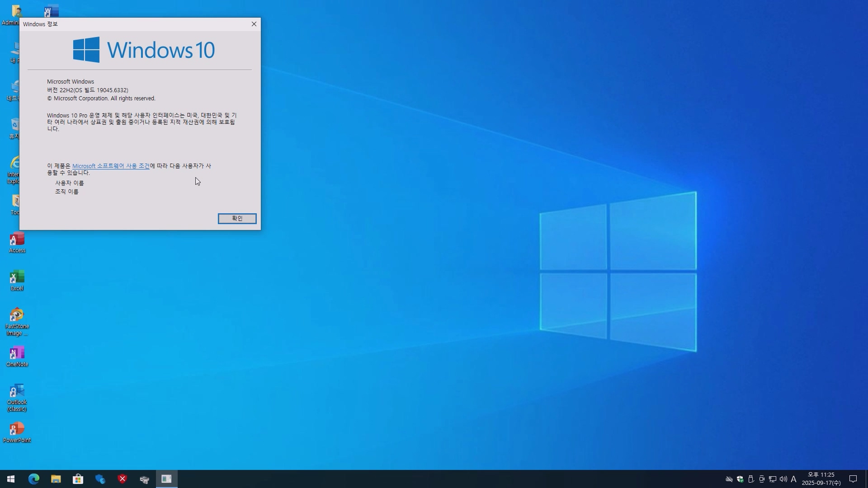Toggle the IME input mode indicator A
Viewport: 868px width, 488px height.
793,479
